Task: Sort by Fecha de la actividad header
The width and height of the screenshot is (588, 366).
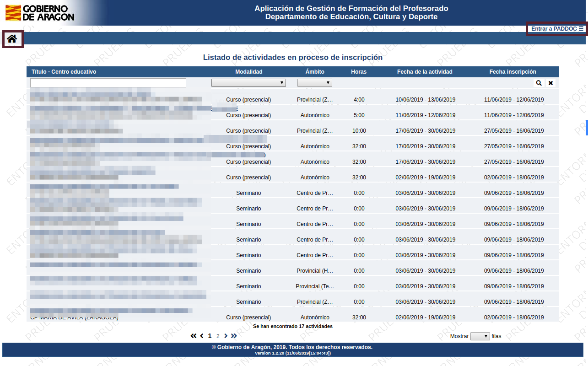Action: click(x=425, y=72)
